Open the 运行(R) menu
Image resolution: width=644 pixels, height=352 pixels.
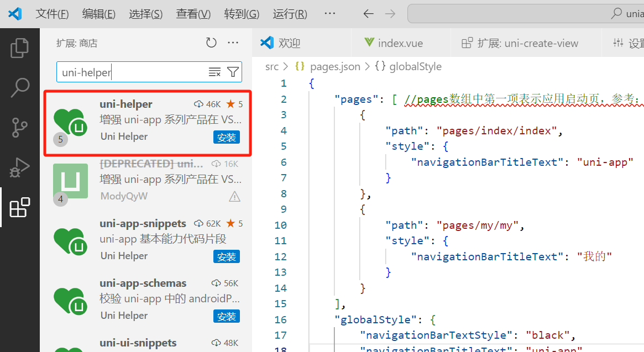point(290,14)
